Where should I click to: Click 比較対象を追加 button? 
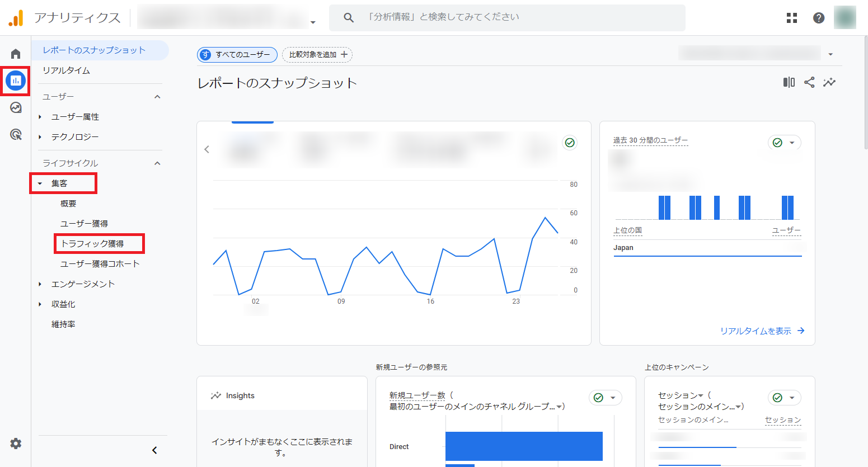point(317,55)
